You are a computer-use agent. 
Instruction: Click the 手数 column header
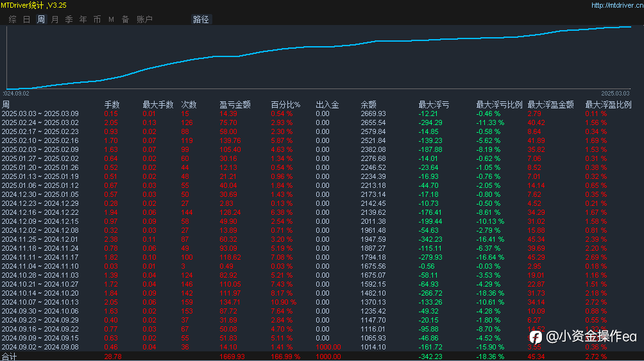pyautogui.click(x=112, y=105)
